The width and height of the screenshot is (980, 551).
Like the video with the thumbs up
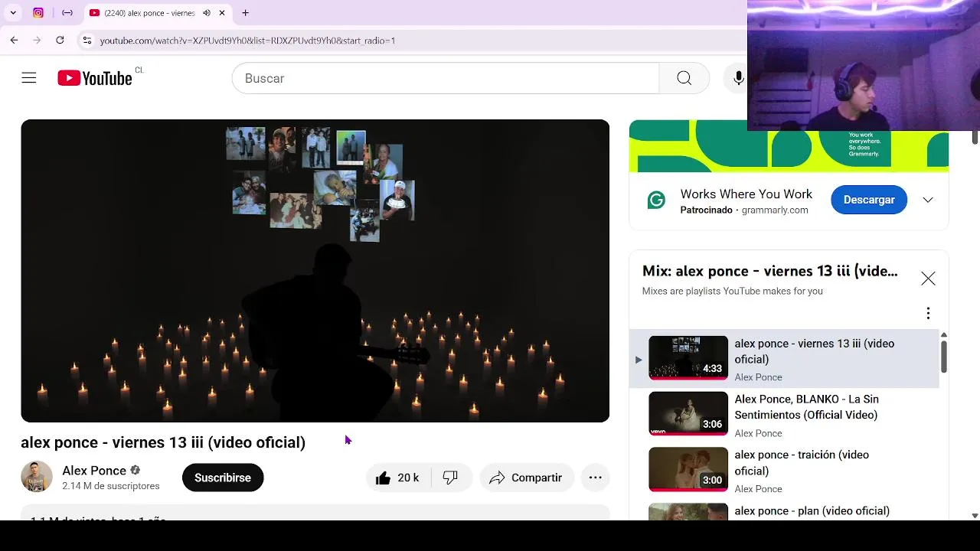(397, 478)
